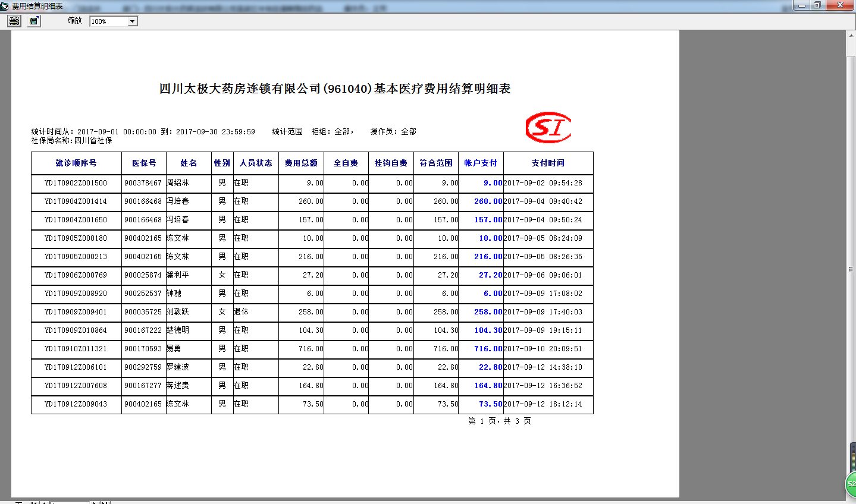Click insurance number 900170593

[143, 349]
